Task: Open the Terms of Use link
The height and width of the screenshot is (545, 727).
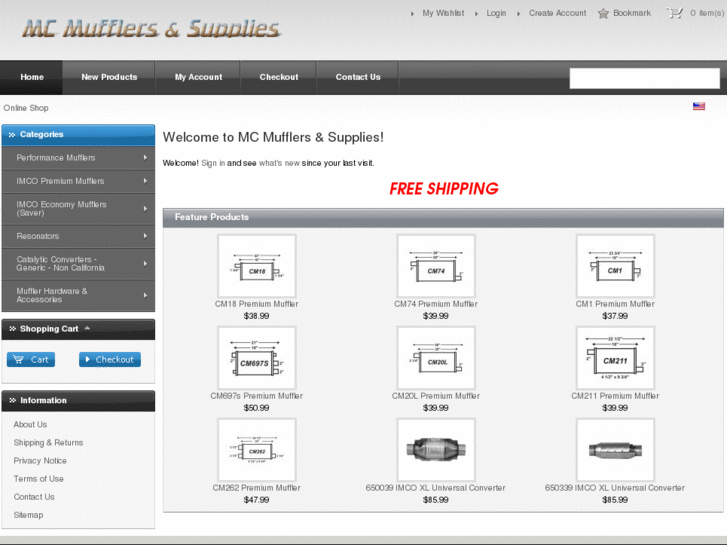Action: [x=38, y=479]
